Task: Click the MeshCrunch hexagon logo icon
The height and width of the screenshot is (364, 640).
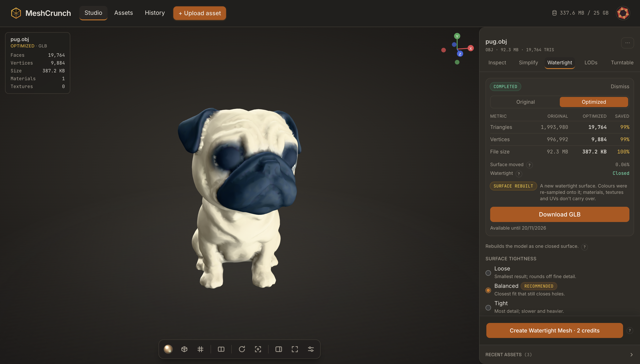Action: tap(16, 13)
